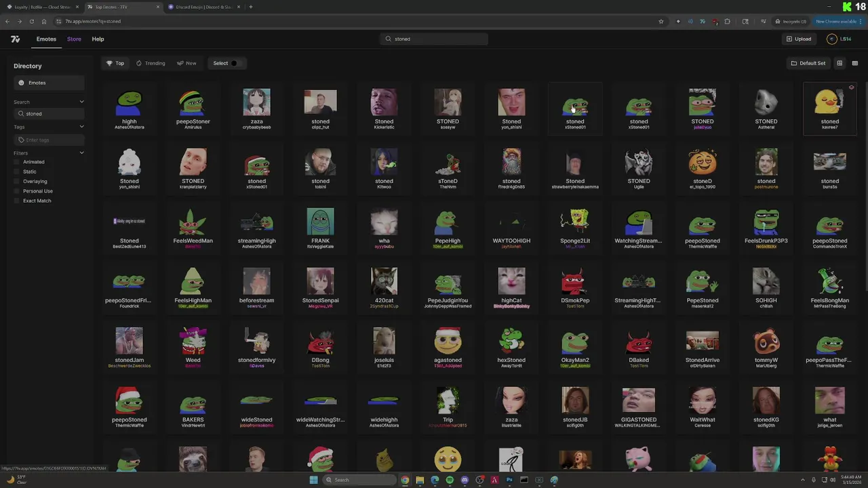Open the Sponge2Lit emote
This screenshot has height=488, width=868.
[575, 228]
